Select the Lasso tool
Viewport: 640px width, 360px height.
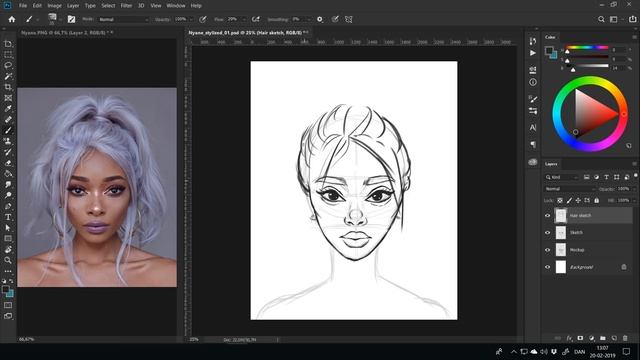point(8,65)
